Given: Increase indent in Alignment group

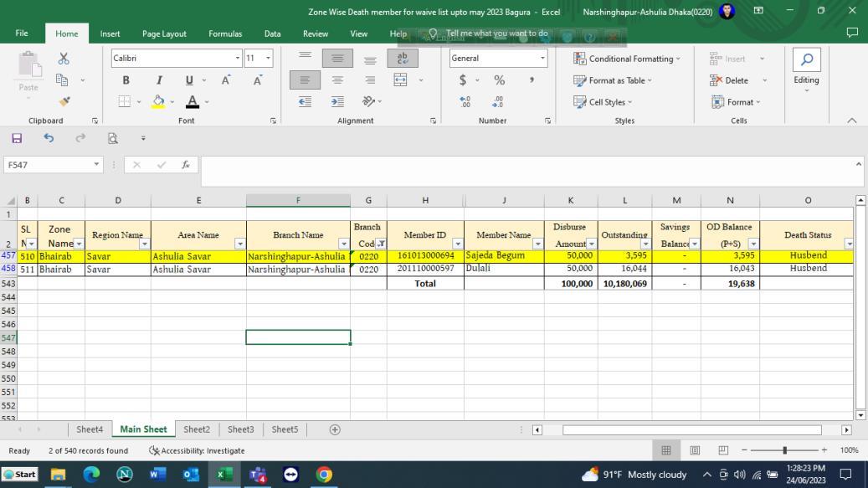Looking at the screenshot, I should pyautogui.click(x=337, y=102).
